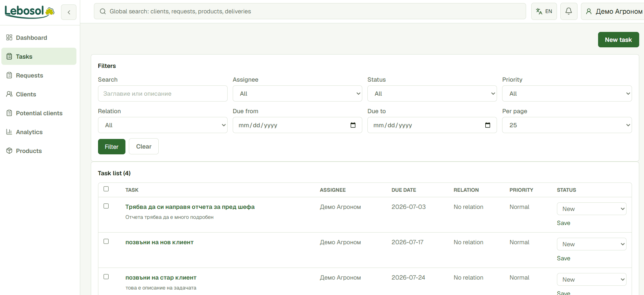
Task: Open task 'Трябва да си направя отчета за пред шефа'
Action: (190, 207)
